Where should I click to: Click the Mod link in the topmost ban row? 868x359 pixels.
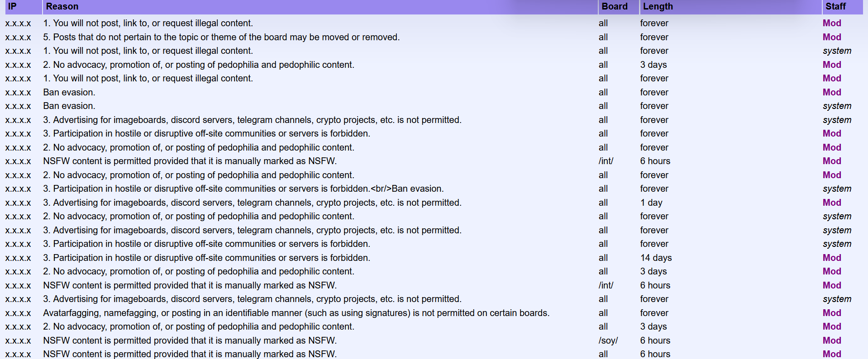831,23
